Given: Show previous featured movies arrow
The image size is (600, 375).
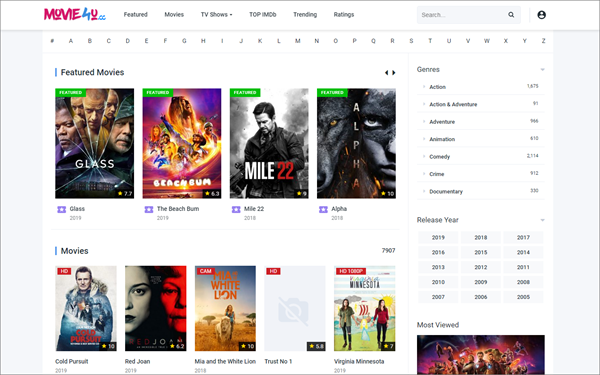Looking at the screenshot, I should point(386,73).
